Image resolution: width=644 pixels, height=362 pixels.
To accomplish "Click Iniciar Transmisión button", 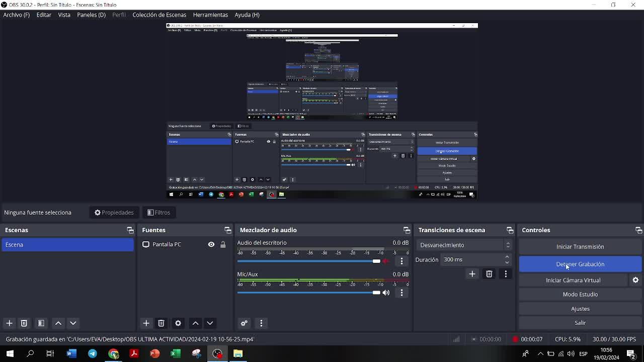I will [x=580, y=246].
